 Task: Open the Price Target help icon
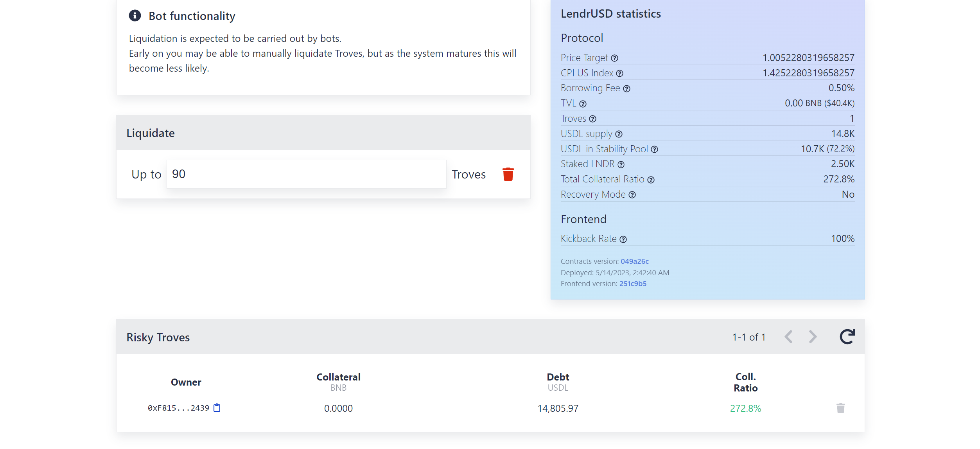[615, 58]
